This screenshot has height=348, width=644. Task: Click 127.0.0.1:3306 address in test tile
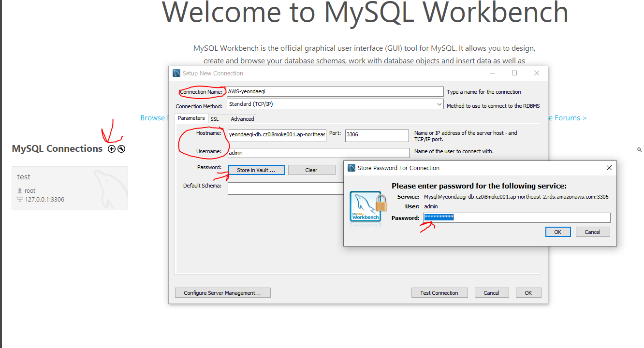[44, 199]
